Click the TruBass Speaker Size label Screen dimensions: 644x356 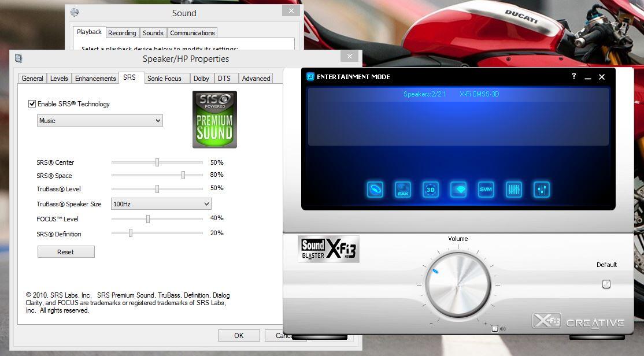coord(69,204)
